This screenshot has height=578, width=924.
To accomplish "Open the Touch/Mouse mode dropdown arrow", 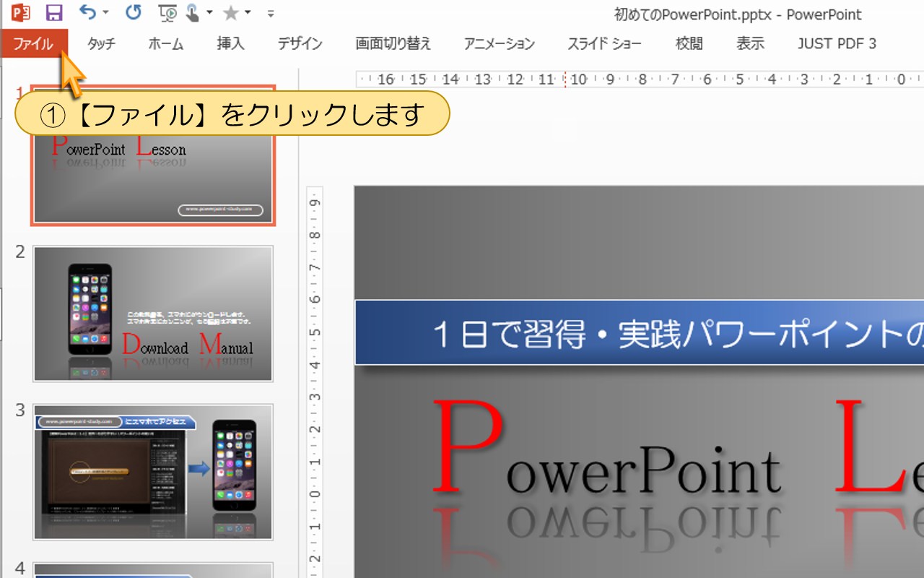I will point(209,13).
